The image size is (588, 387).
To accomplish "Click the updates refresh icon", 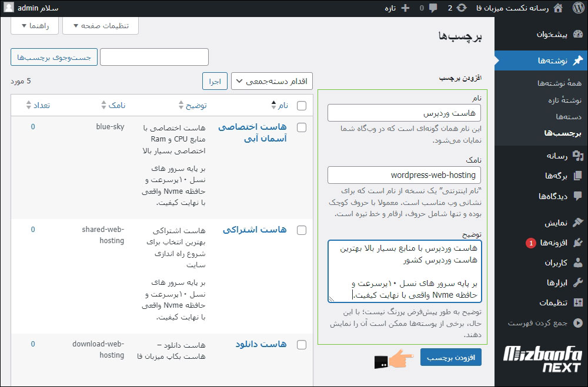I will click(462, 8).
